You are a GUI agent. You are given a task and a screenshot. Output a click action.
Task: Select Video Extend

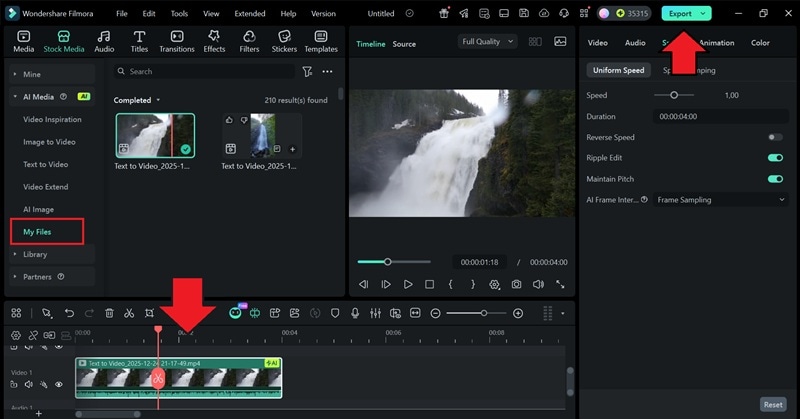coord(45,187)
